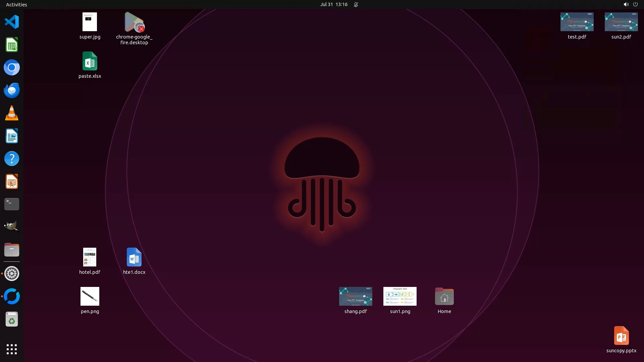The height and width of the screenshot is (362, 644).
Task: Launch Terminal from the dock
Action: 12,204
